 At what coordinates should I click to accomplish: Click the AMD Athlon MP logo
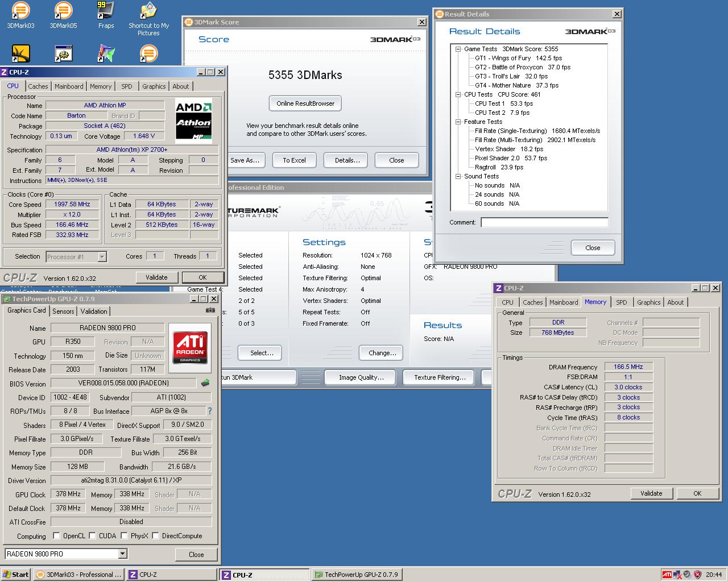(193, 120)
